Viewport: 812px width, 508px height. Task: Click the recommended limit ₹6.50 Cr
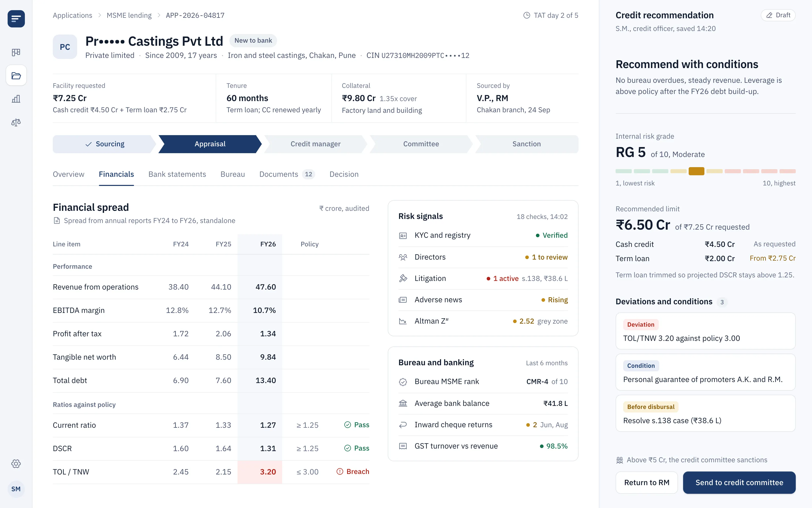642,225
